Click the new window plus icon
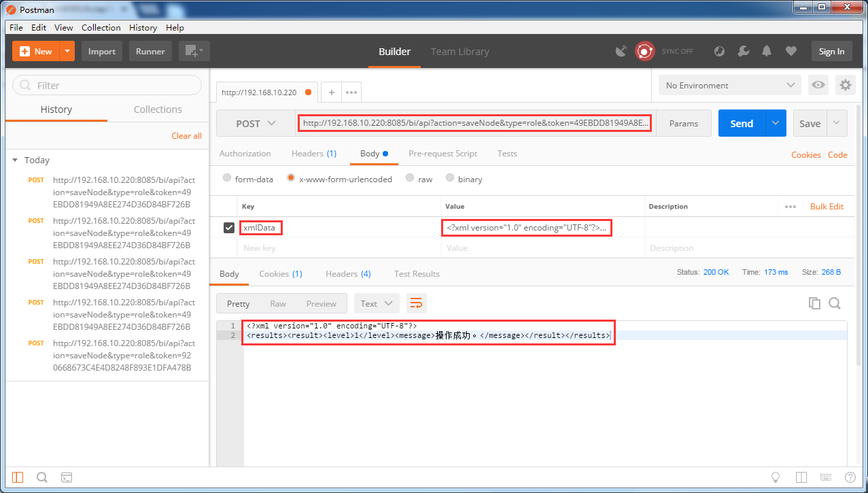 [194, 51]
